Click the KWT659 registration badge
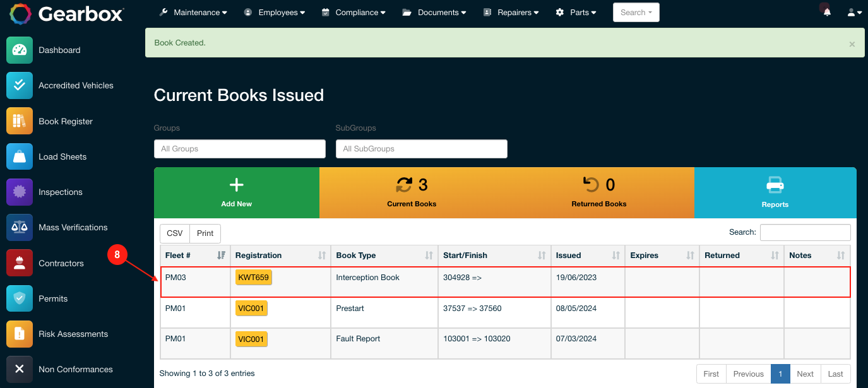Image resolution: width=868 pixels, height=388 pixels. (x=254, y=278)
